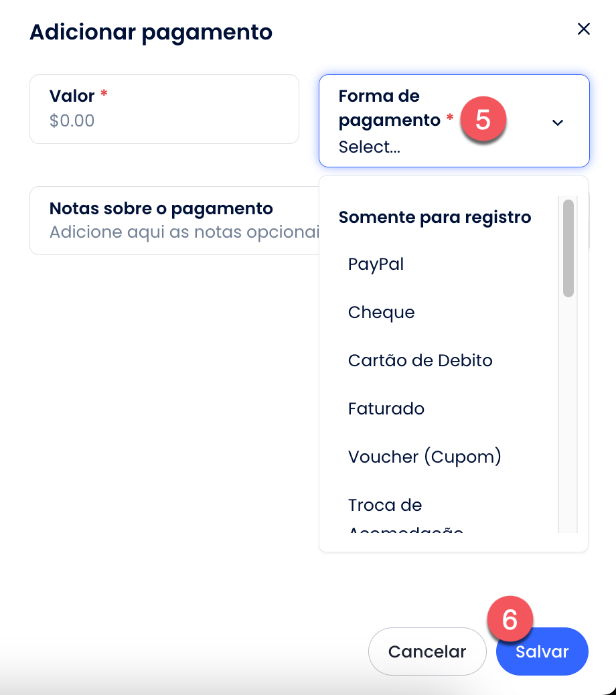Click the Cancelar button
Screen dimensions: 616x695
427,651
